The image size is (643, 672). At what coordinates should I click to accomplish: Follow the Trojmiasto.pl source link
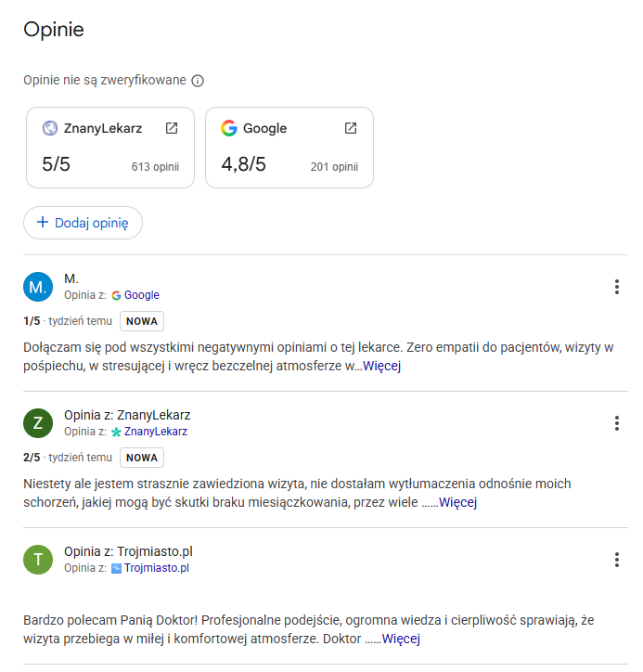coord(157,568)
